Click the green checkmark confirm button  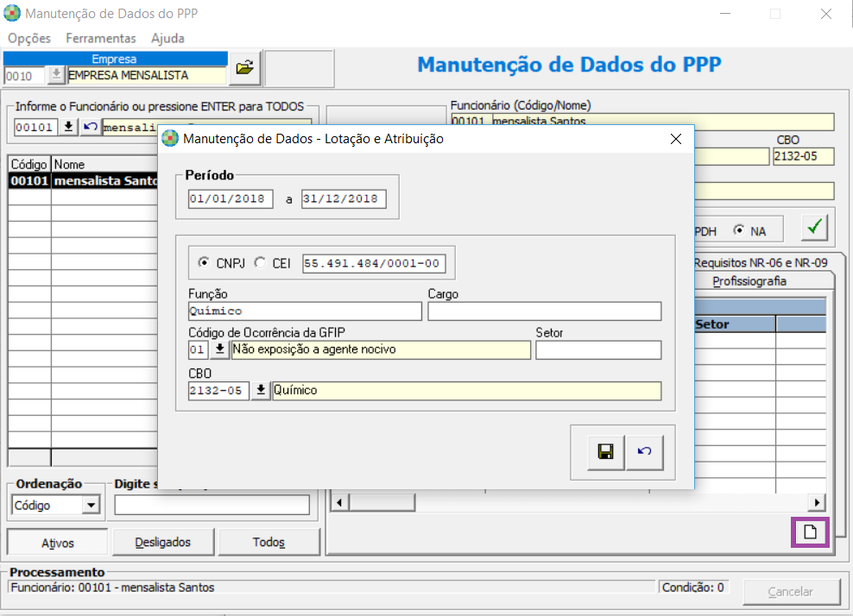point(814,227)
